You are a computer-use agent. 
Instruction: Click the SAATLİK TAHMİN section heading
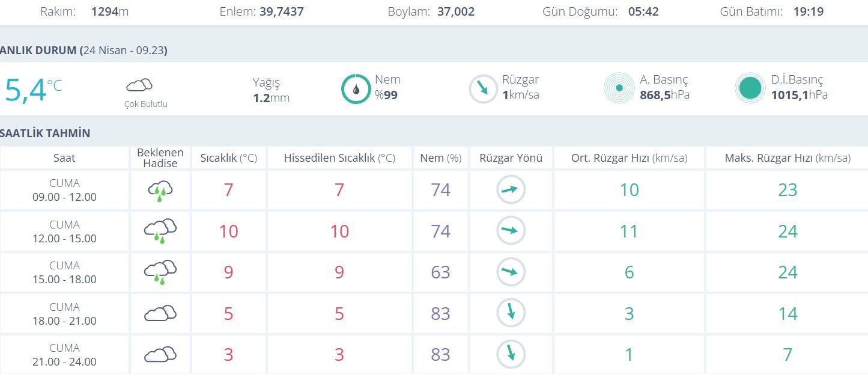coord(45,133)
